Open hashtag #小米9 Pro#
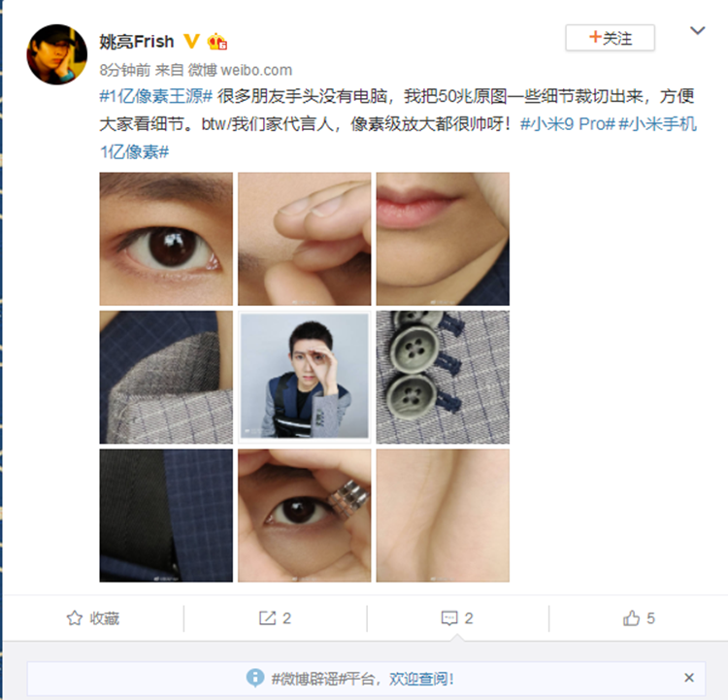 (x=568, y=124)
